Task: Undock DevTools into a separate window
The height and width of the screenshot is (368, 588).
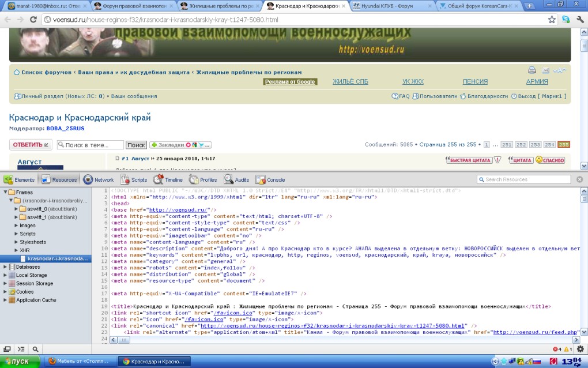Action: point(7,349)
